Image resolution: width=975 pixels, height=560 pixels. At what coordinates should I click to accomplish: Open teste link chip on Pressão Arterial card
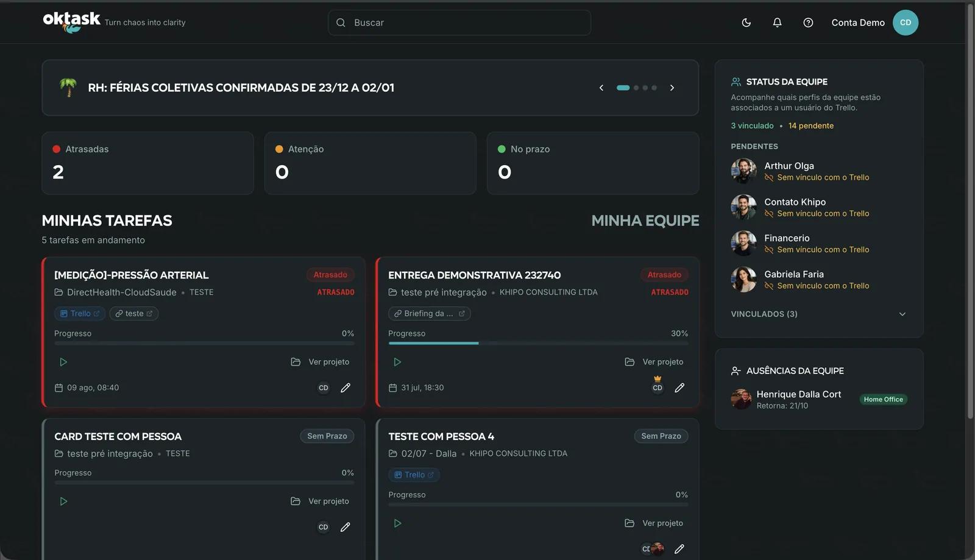click(x=133, y=313)
